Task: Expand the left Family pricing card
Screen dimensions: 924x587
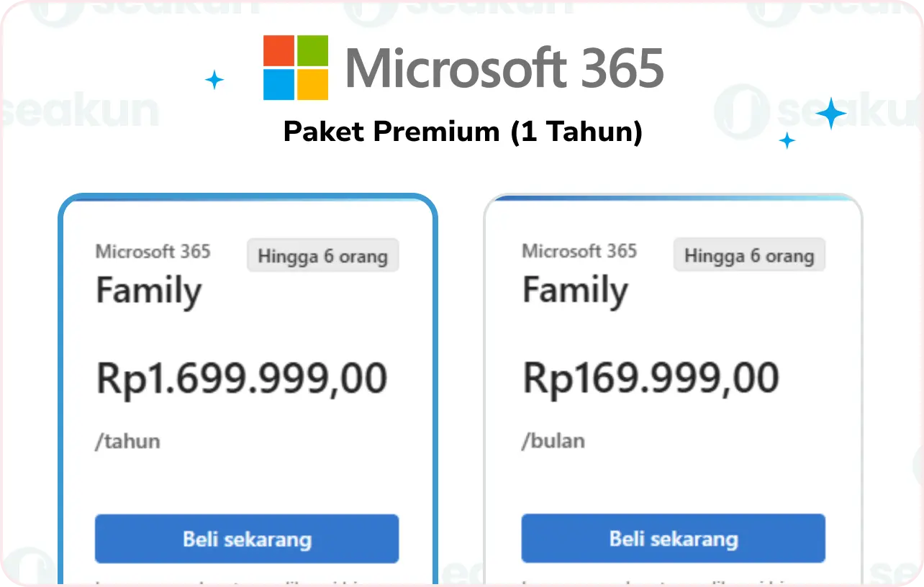Action: point(247,388)
